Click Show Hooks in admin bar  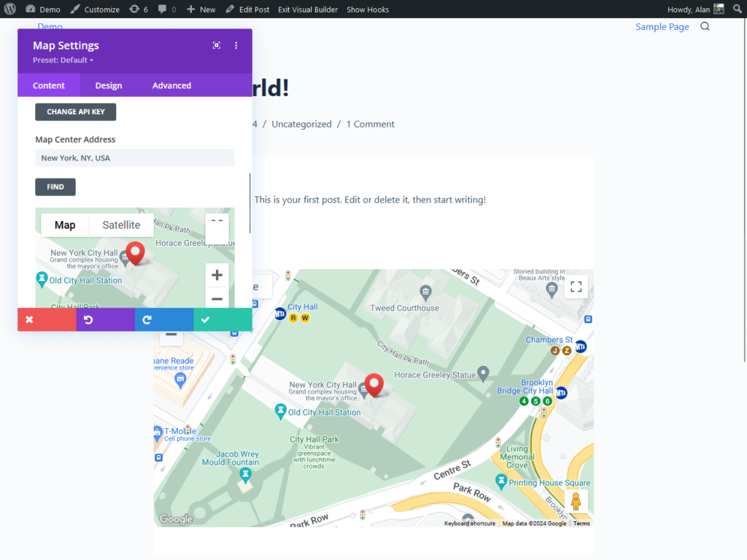[368, 9]
